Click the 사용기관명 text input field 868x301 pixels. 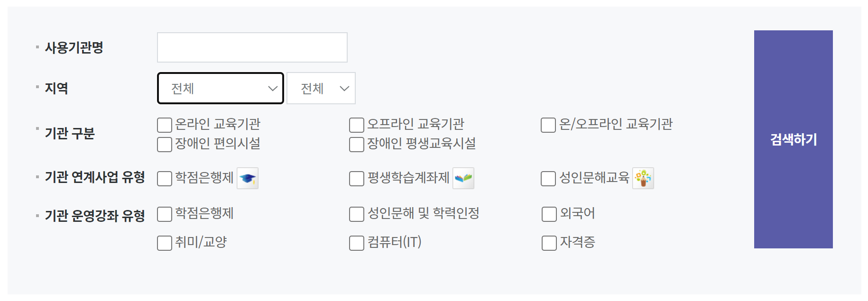tap(252, 47)
